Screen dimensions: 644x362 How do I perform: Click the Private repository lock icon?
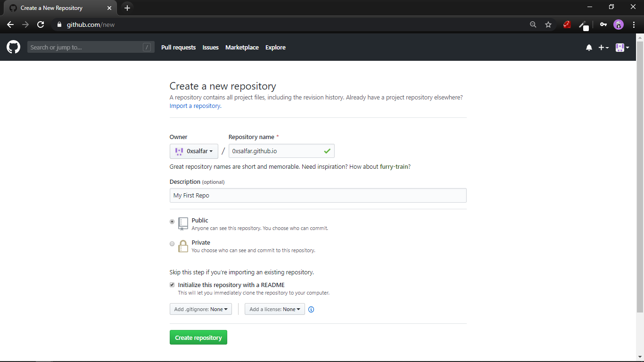coord(183,246)
